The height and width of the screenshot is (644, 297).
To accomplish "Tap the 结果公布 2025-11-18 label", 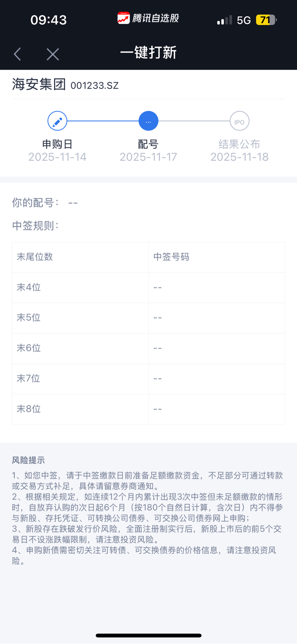I will point(239,150).
